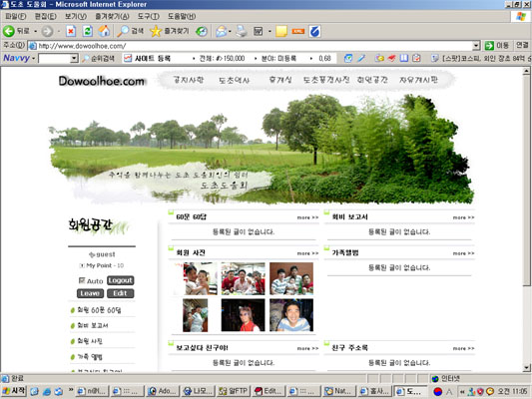The image size is (532, 399).
Task: Open the 파일(F) menu
Action: click(x=16, y=16)
